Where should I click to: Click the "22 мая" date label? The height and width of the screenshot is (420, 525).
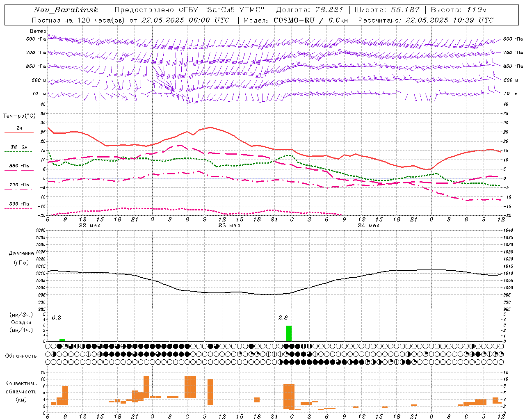89,226
